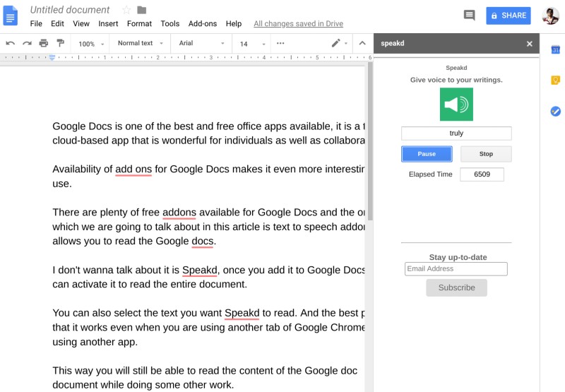The width and height of the screenshot is (565, 392).
Task: Open the font size 14 dropdown
Action: point(253,44)
